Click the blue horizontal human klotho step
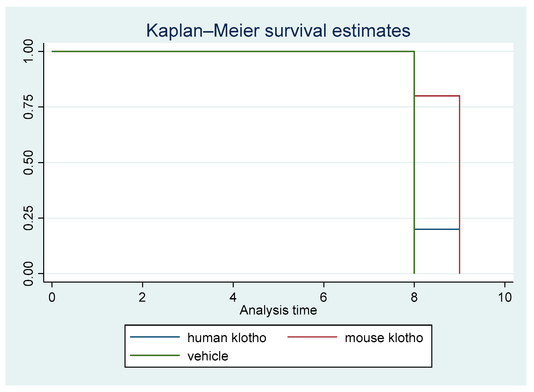The height and width of the screenshot is (392, 534). coord(437,229)
